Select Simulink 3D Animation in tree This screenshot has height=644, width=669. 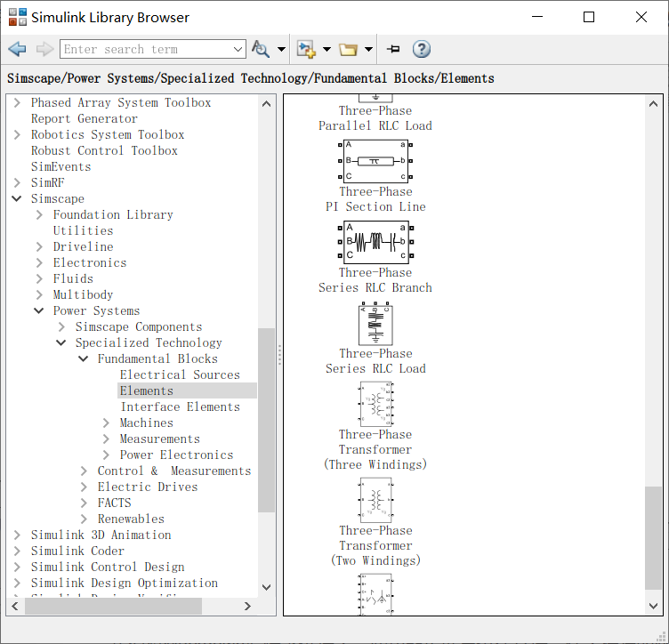(x=101, y=535)
